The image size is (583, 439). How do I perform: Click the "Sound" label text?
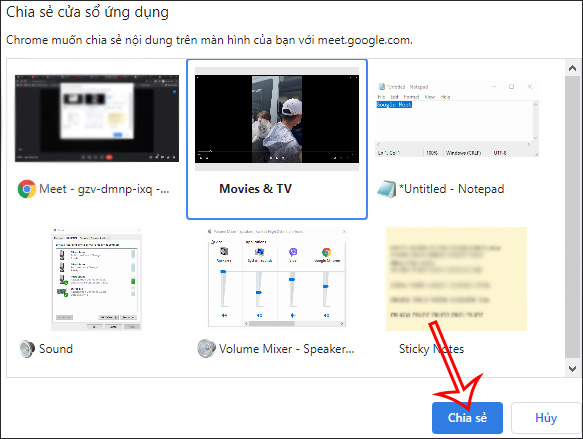click(56, 349)
